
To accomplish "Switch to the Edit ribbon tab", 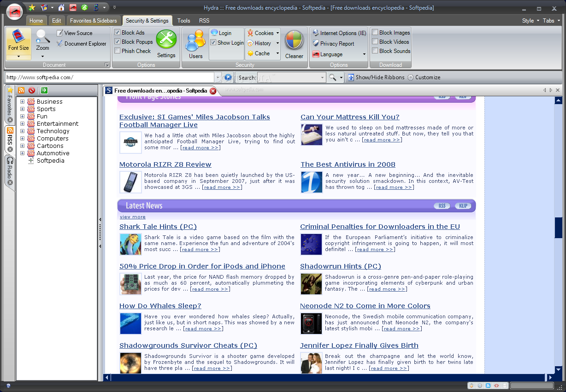I will click(57, 21).
